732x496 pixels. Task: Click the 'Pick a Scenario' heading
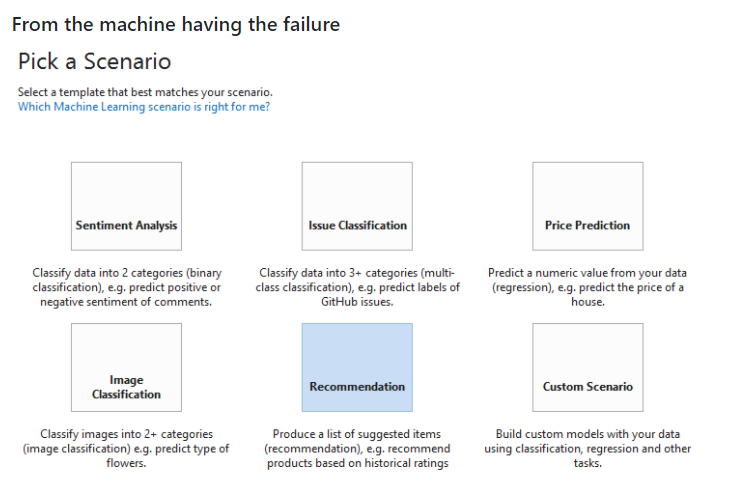click(x=95, y=61)
